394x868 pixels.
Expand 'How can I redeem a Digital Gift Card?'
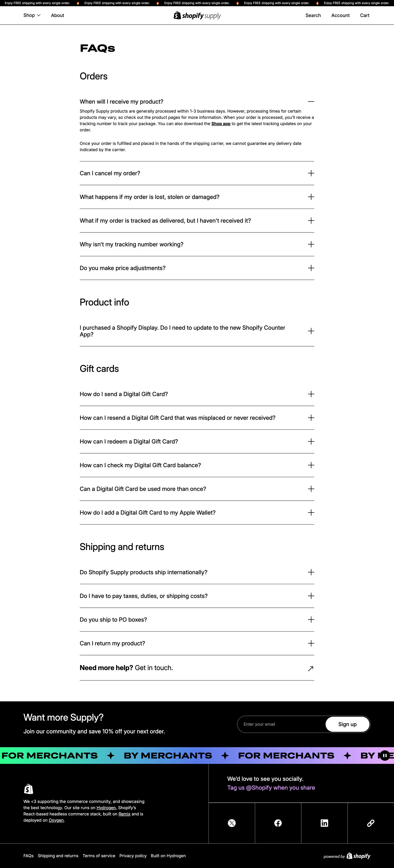pos(311,441)
